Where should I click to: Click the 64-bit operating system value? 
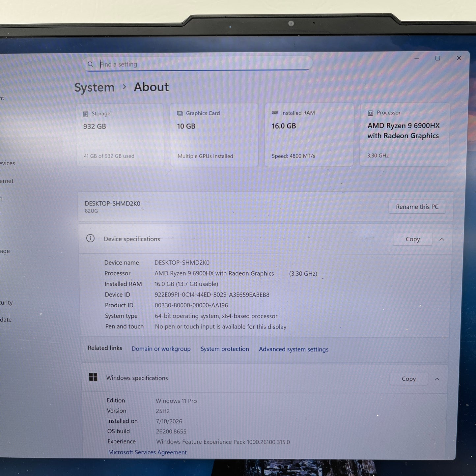click(216, 316)
